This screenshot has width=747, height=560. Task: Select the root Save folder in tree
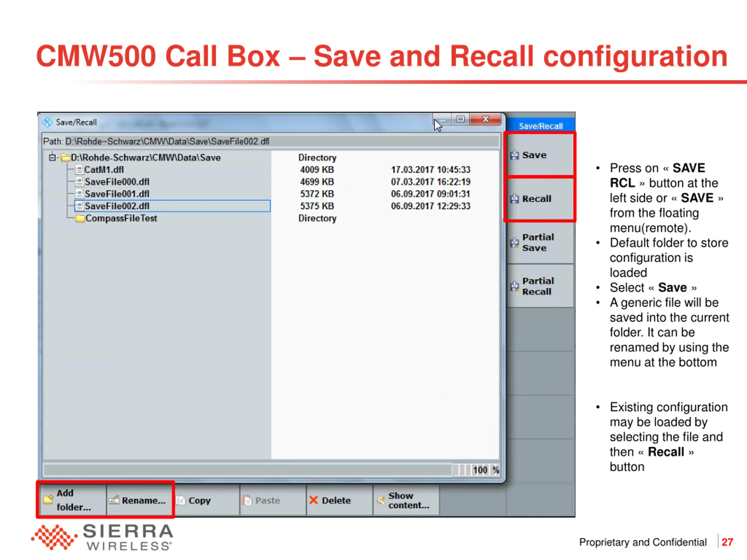[146, 157]
